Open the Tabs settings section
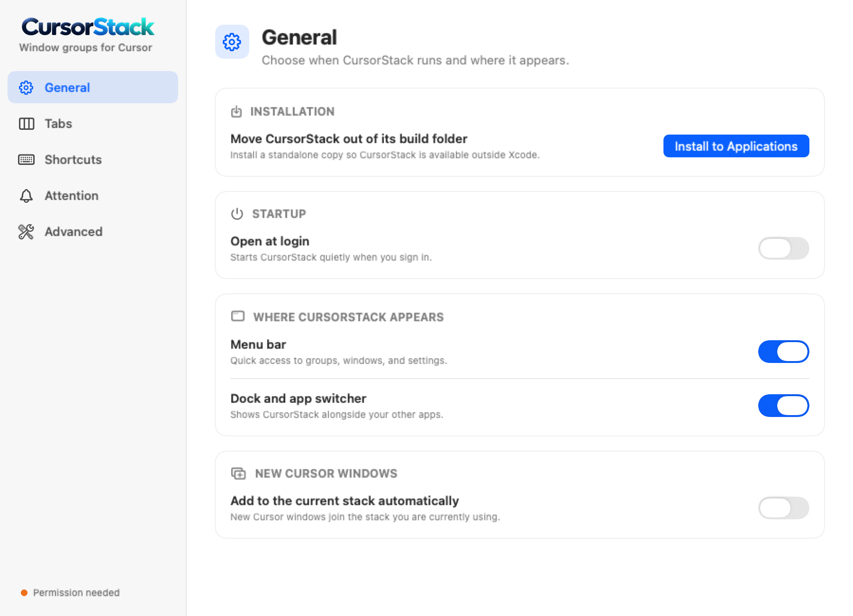Image resolution: width=853 pixels, height=616 pixels. pyautogui.click(x=93, y=124)
